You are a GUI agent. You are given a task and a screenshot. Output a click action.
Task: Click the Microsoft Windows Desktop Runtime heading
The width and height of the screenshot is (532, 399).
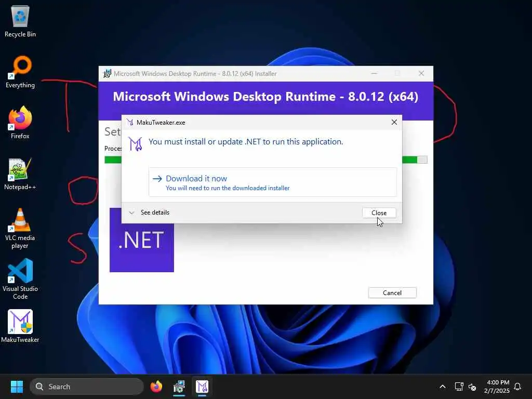(x=265, y=97)
